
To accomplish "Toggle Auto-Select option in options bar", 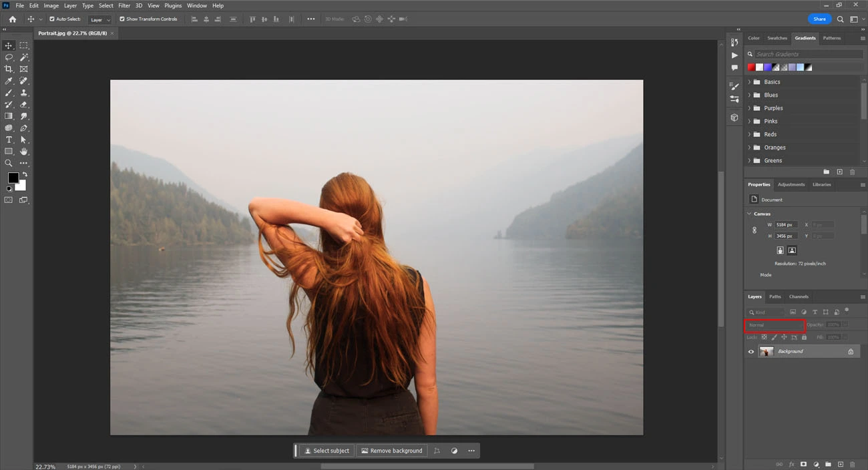I will [52, 19].
